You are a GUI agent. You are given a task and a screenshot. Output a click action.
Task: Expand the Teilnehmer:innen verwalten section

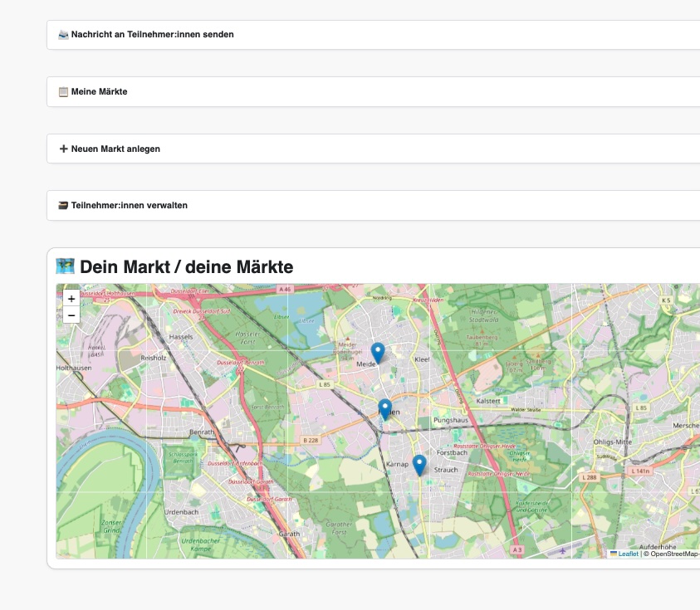(x=129, y=204)
